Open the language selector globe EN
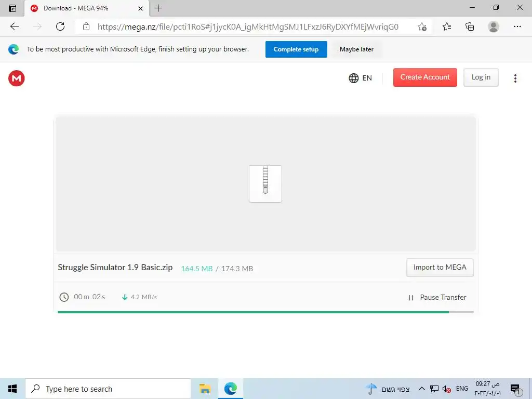Image resolution: width=532 pixels, height=399 pixels. [x=360, y=78]
